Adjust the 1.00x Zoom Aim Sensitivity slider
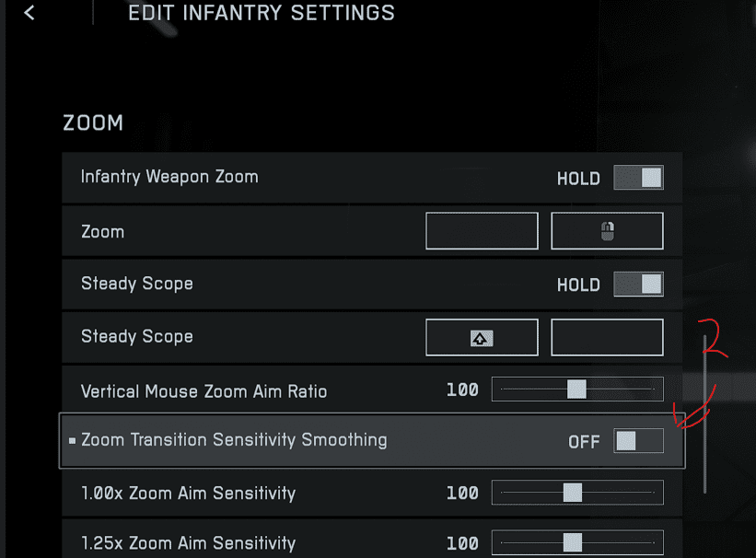 pyautogui.click(x=573, y=493)
